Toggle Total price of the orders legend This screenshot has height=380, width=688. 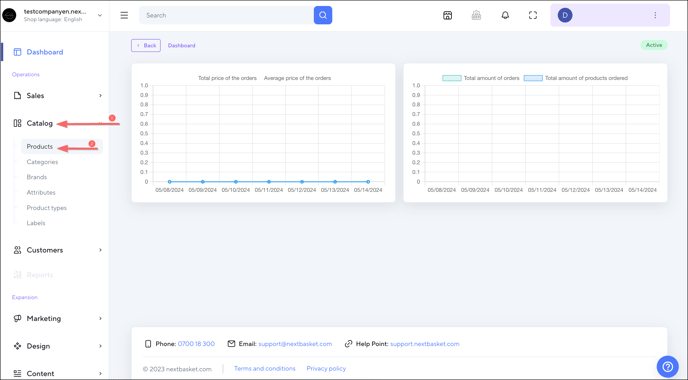(x=227, y=78)
